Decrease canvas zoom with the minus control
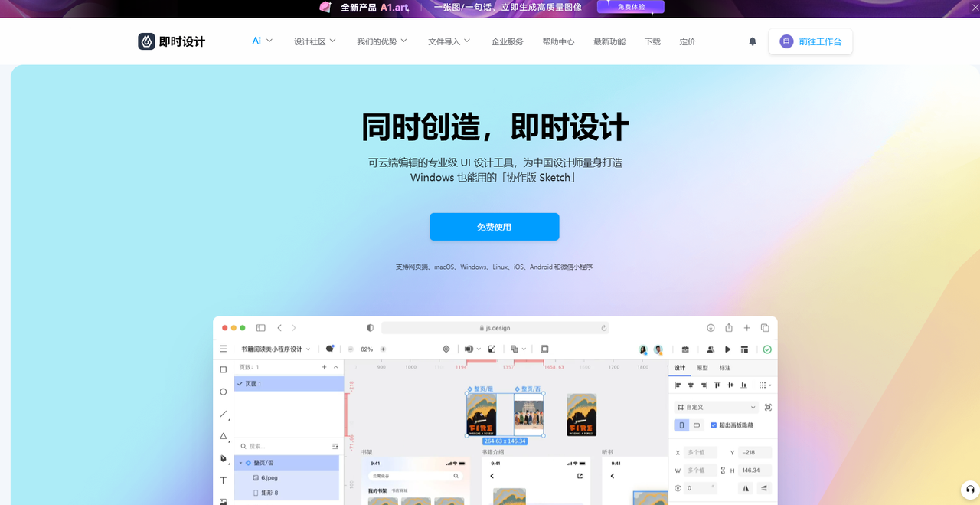Screen dimensions: 980x505 pyautogui.click(x=350, y=349)
